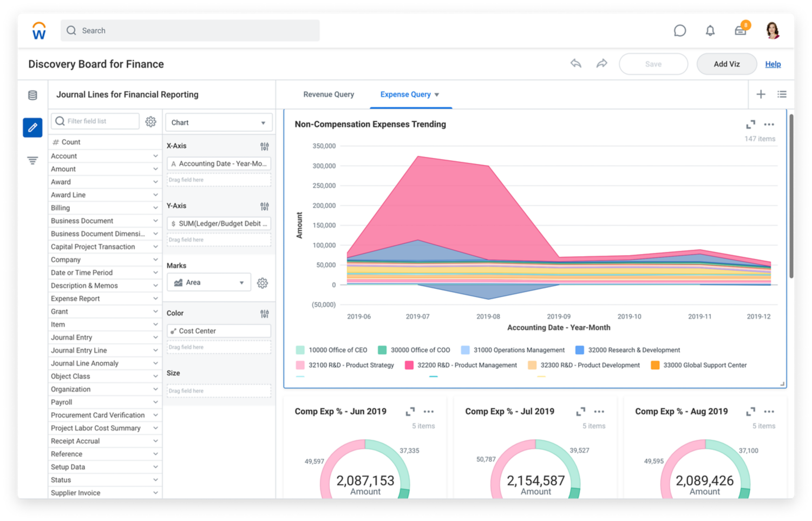Image resolution: width=812 pixels, height=521 pixels.
Task: Open the shopping cart icon with badge
Action: coord(741,30)
